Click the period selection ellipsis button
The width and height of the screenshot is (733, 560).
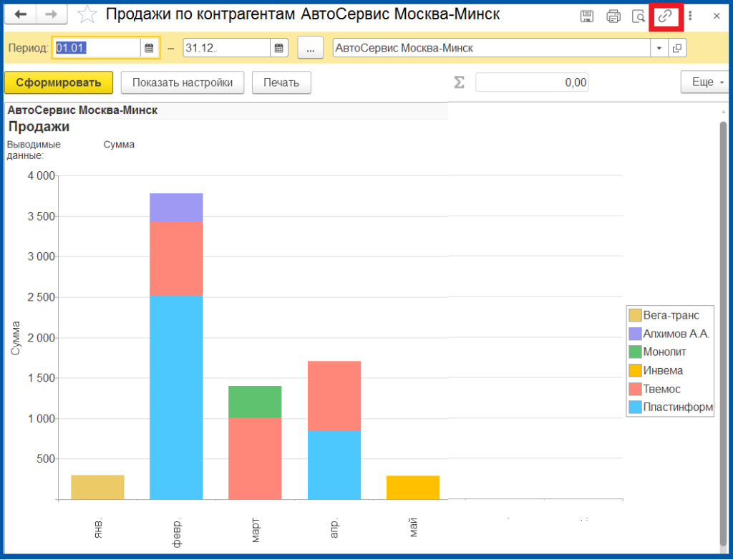[310, 48]
